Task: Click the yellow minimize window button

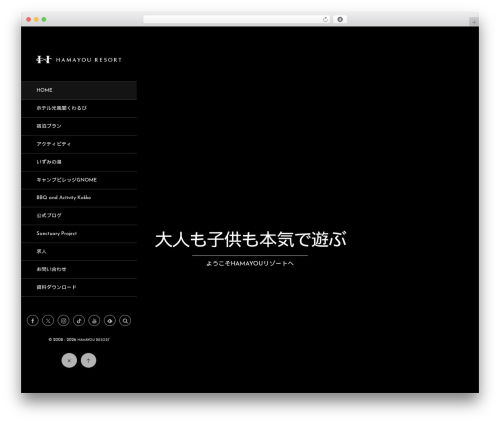Action: coord(36,19)
